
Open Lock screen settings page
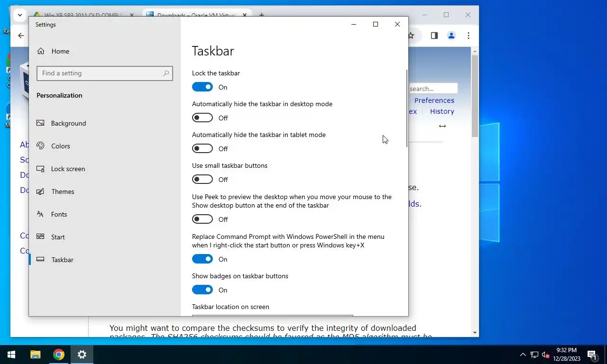68,169
